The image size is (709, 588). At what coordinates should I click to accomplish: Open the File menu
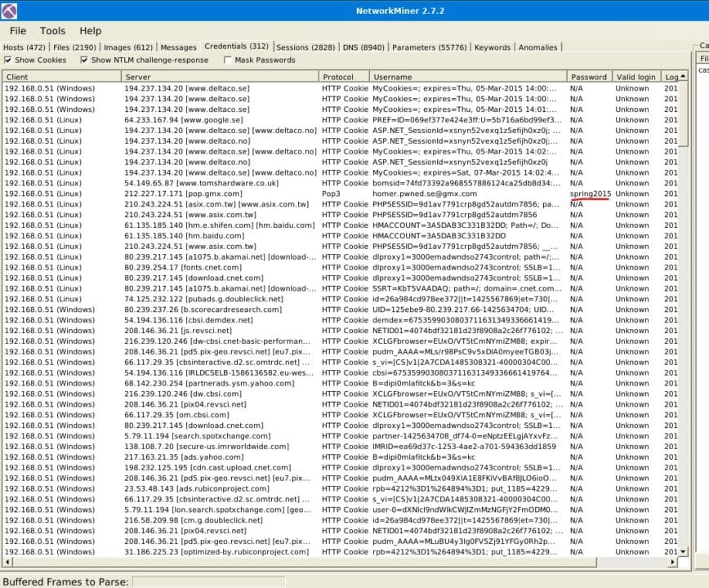coord(16,30)
